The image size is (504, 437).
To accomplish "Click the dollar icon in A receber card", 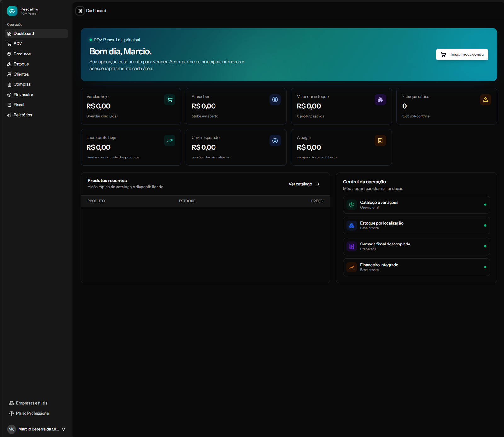I will click(x=275, y=100).
